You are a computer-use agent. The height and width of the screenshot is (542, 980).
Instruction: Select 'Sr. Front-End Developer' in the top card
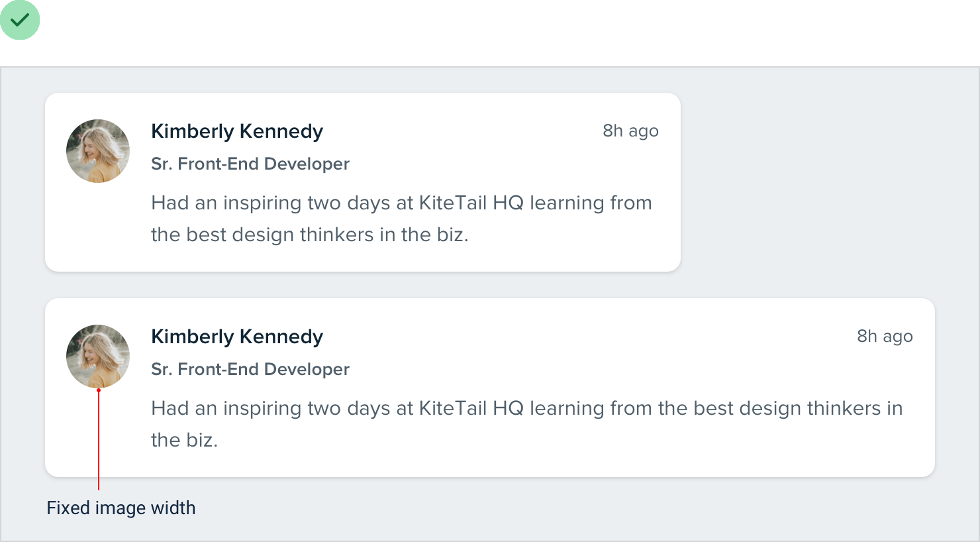pyautogui.click(x=250, y=164)
